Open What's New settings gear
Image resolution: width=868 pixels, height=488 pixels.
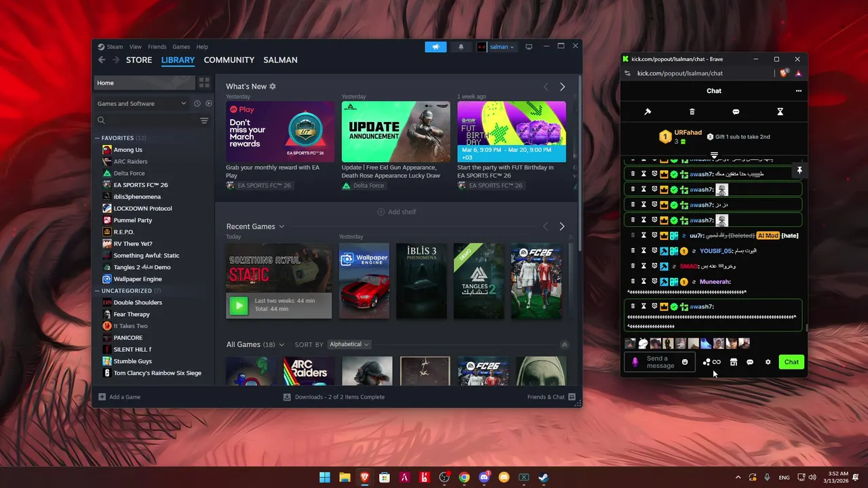tap(273, 87)
